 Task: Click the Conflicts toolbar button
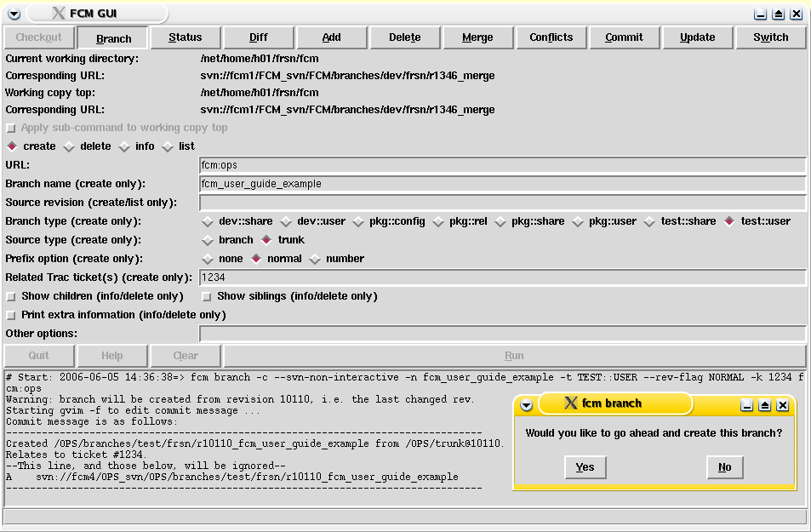(551, 37)
